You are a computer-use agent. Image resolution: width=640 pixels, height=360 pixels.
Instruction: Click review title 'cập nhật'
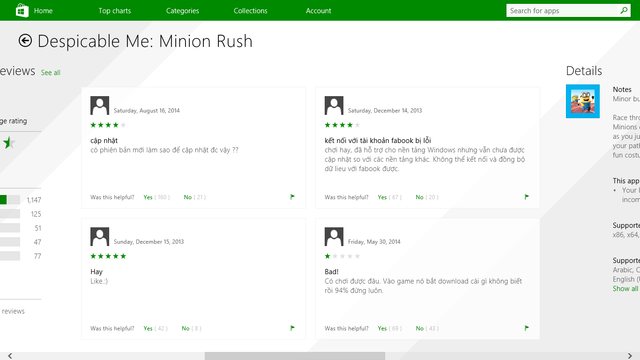(x=104, y=140)
